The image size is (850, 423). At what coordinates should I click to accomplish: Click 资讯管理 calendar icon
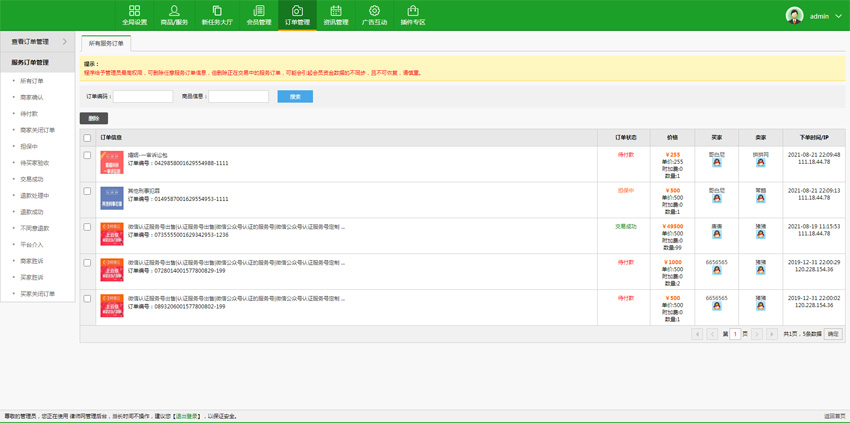pos(336,11)
